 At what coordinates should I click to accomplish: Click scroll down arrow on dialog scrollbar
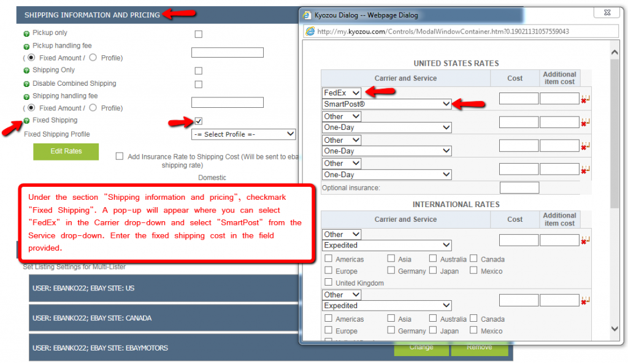click(616, 329)
